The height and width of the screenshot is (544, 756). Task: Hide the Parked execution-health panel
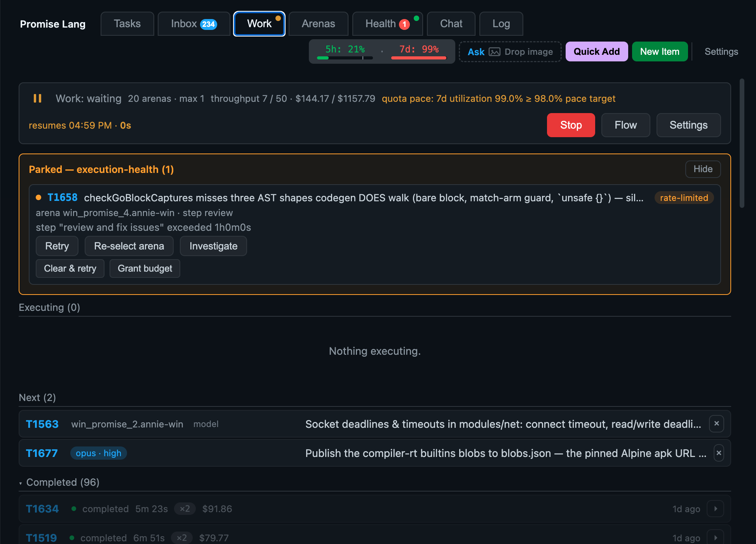(703, 169)
